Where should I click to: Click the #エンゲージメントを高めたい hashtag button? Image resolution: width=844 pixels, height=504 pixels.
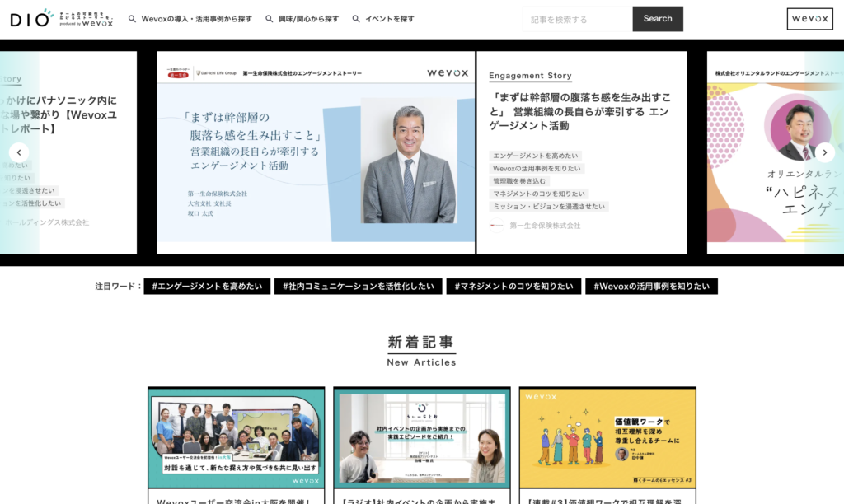coord(207,286)
